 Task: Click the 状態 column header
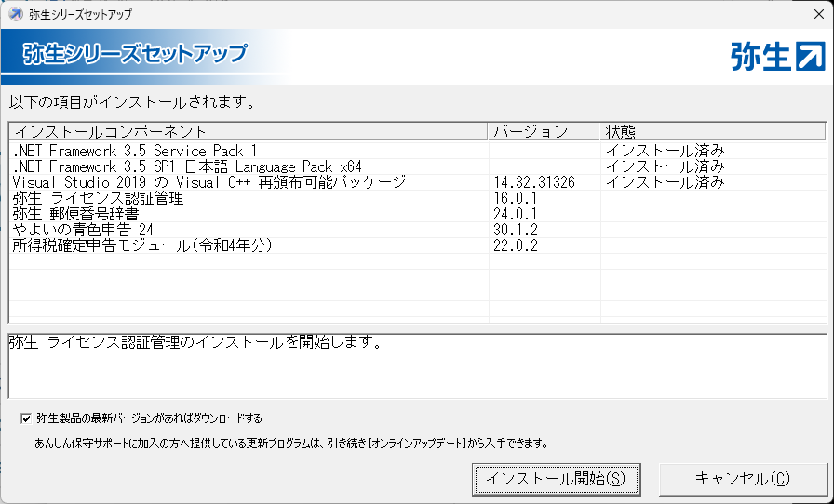click(x=712, y=131)
